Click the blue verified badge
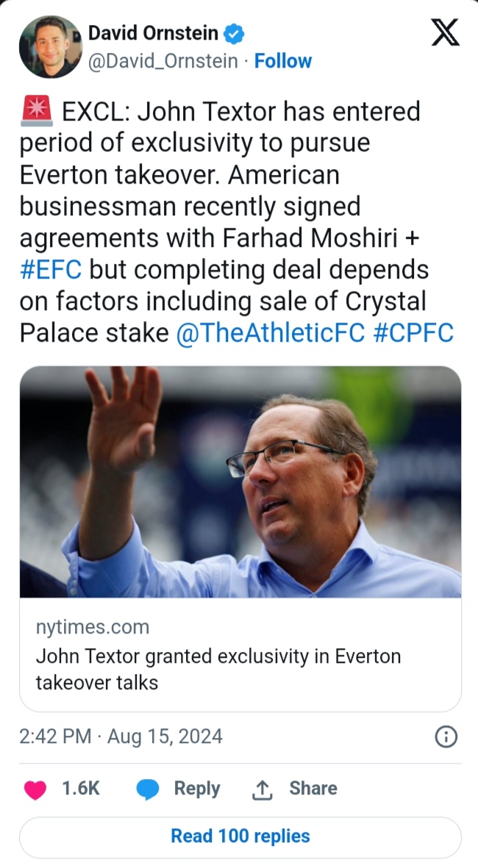478x868 pixels. point(235,34)
